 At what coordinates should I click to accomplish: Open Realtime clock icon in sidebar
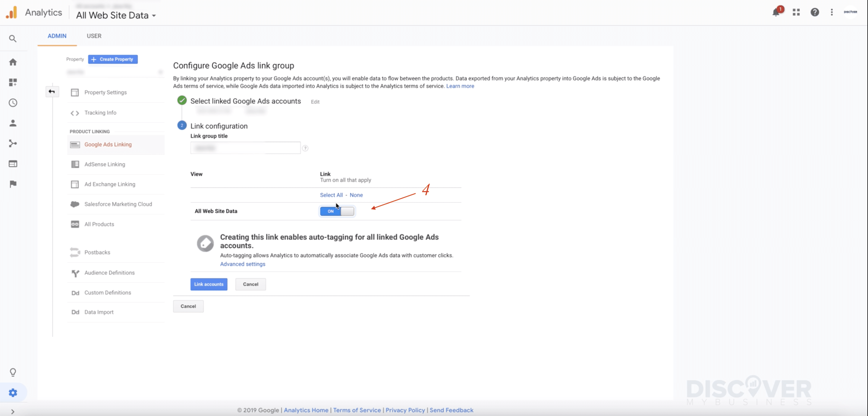[x=13, y=103]
